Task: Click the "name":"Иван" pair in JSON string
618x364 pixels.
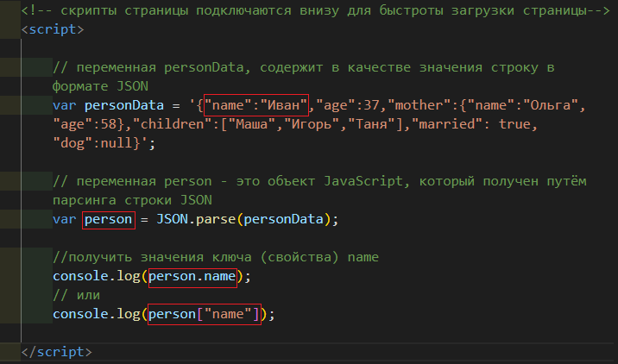Action: coord(256,105)
